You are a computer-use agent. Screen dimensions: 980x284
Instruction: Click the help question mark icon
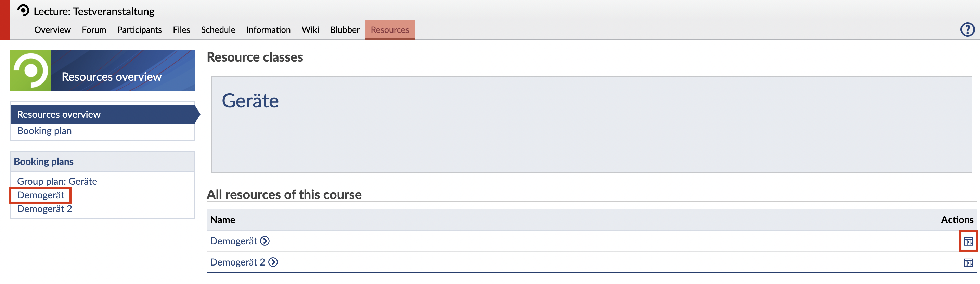(967, 30)
